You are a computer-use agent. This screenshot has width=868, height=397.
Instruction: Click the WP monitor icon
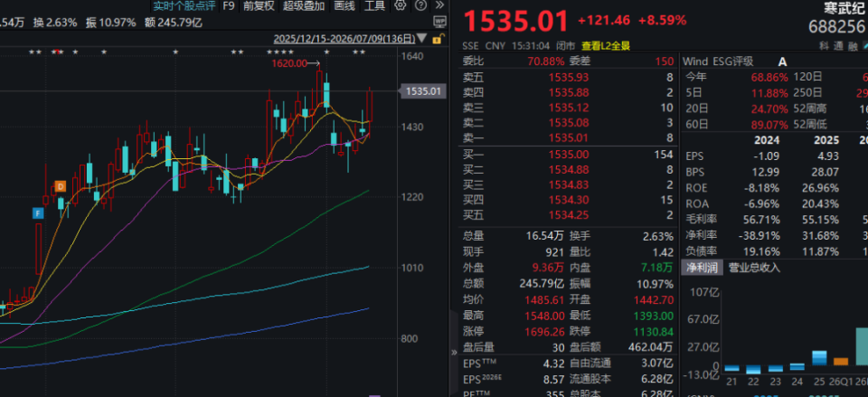pos(439,22)
